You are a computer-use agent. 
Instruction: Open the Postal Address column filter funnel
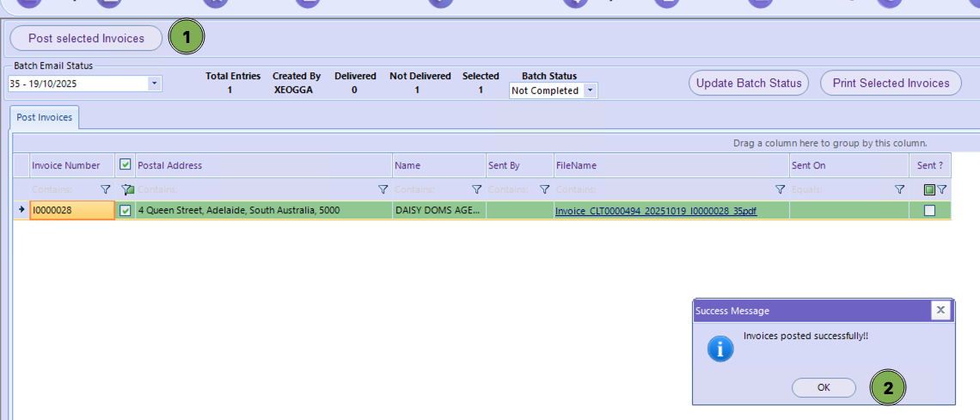coord(383,189)
